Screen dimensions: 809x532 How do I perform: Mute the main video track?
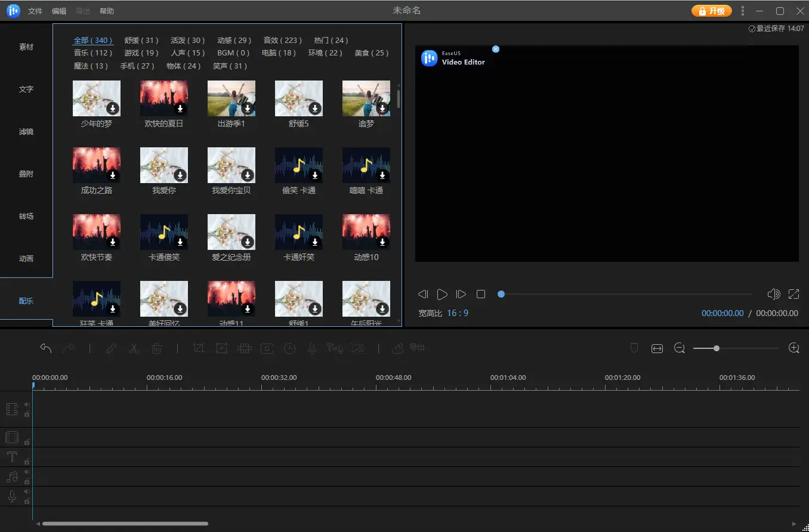coord(27,404)
